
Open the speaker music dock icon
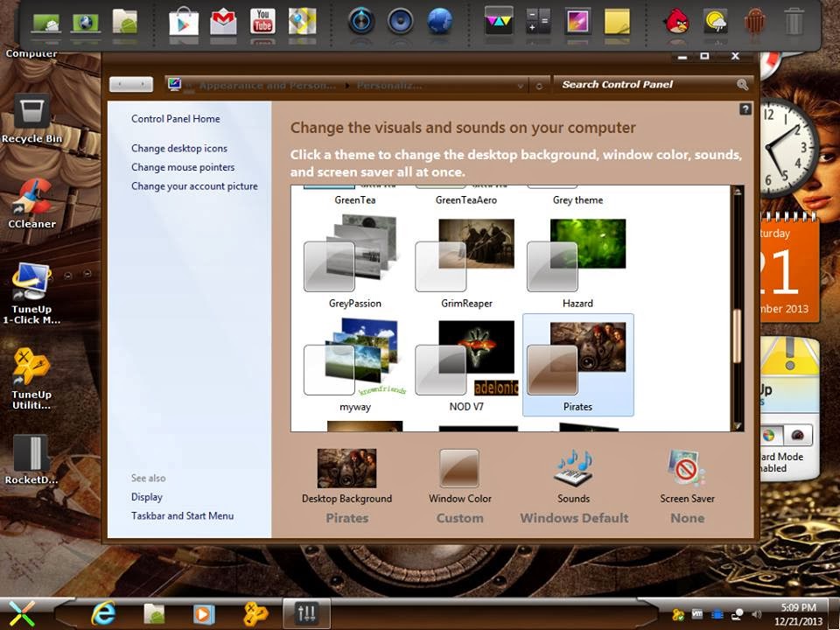400,22
